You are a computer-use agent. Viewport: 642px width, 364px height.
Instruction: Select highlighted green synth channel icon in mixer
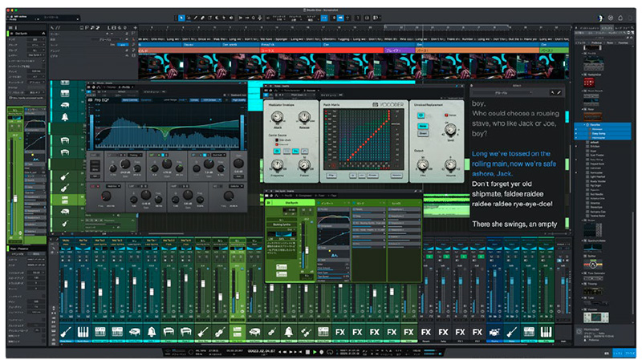pyautogui.click(x=237, y=332)
